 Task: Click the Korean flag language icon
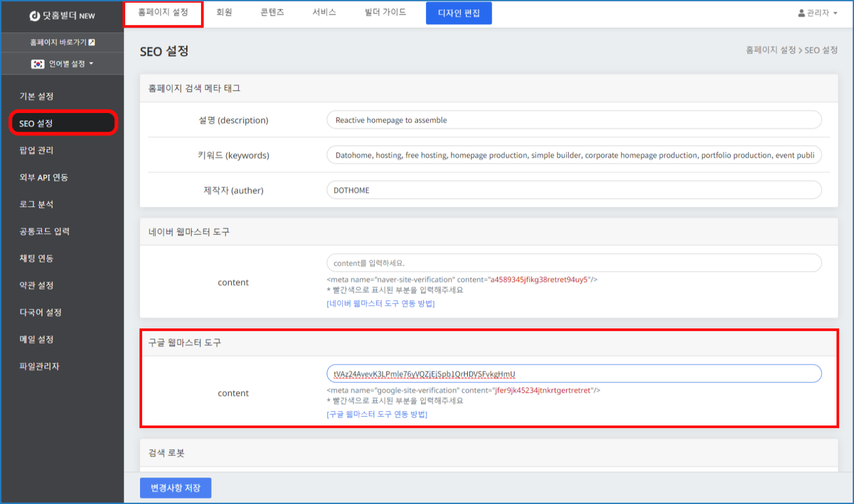(38, 64)
